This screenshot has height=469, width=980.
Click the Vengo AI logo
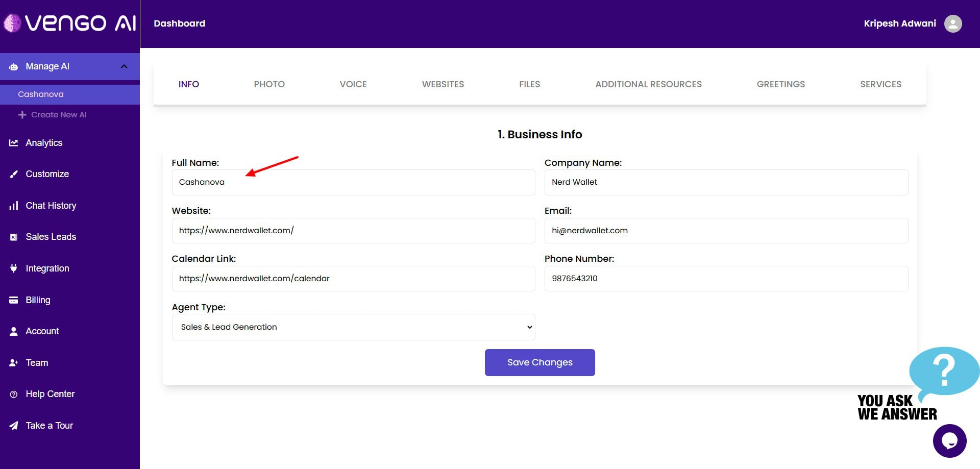[x=70, y=23]
